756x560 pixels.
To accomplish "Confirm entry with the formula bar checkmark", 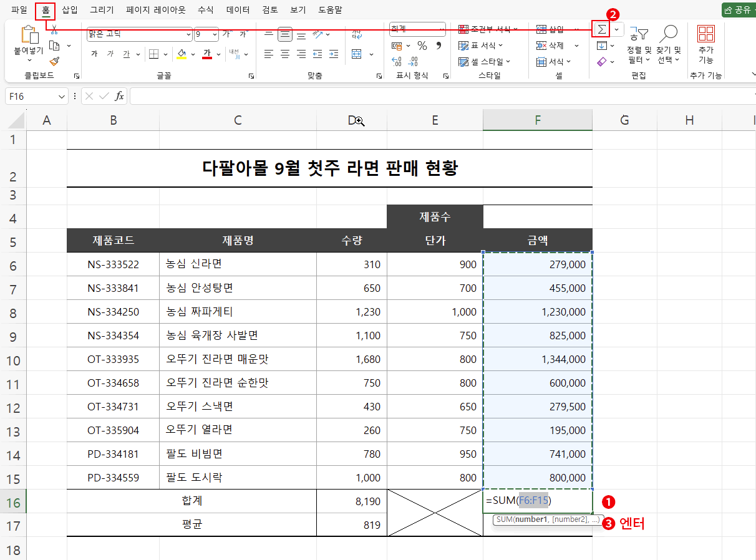I will coord(104,97).
